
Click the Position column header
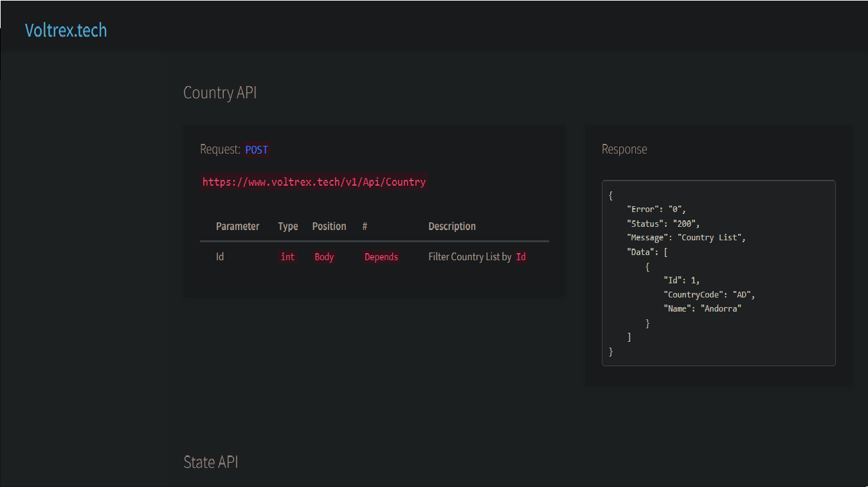pyautogui.click(x=329, y=226)
